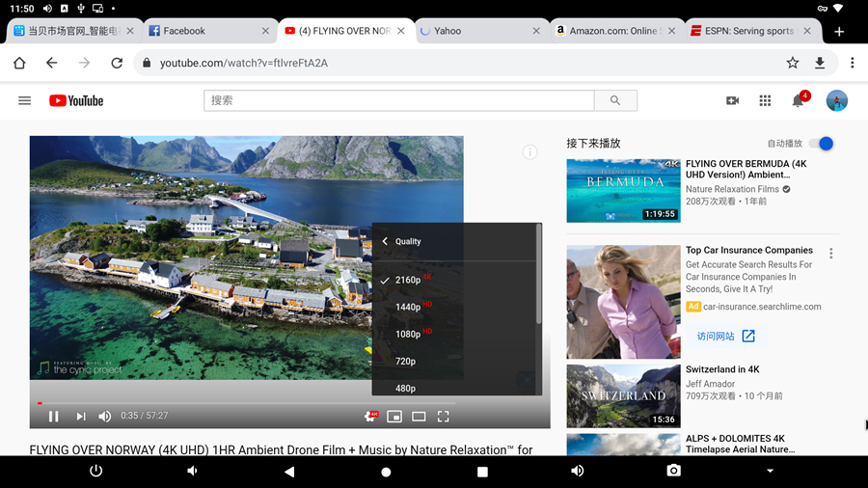Enable miniplayer mode

[x=394, y=417]
